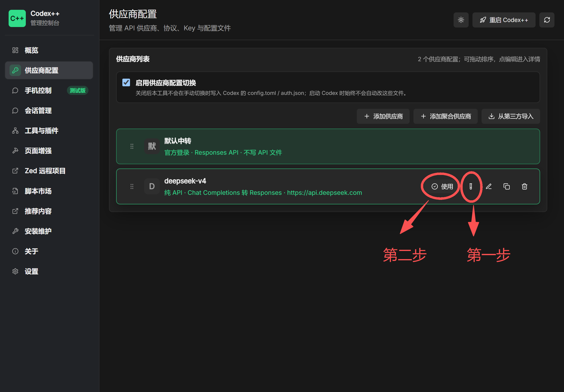Go to 会话管理 in the sidebar

49,111
